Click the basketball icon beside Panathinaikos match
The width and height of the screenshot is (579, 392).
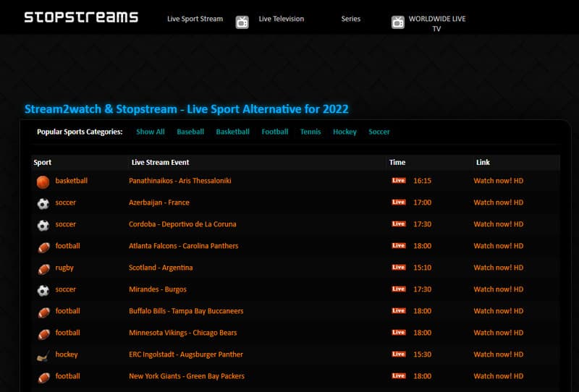43,182
